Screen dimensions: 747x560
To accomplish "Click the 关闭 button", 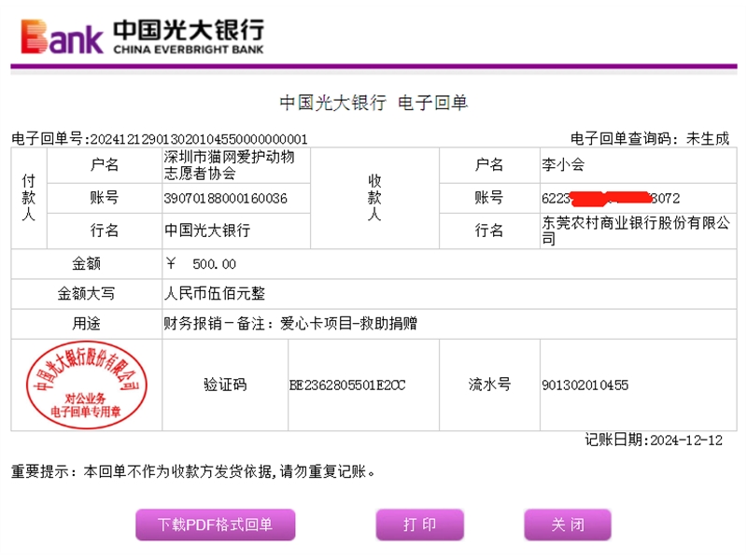I will pyautogui.click(x=568, y=525).
